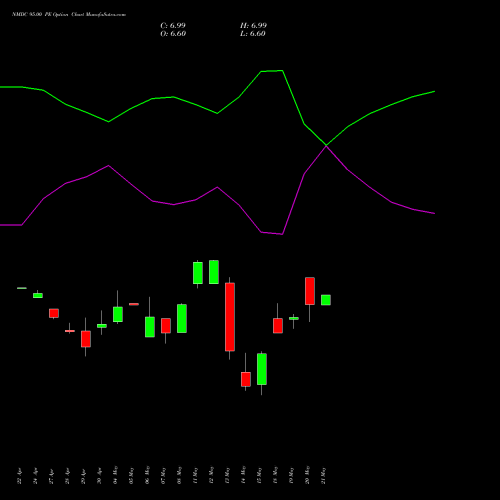Click the 24 Apr date label
Screen dimensions: 500x500
tap(35, 476)
